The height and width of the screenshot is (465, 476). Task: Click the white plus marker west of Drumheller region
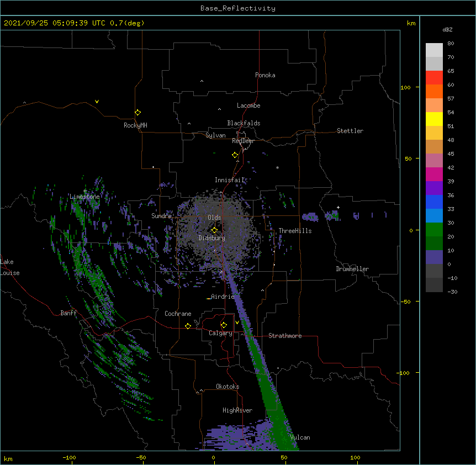(338, 207)
